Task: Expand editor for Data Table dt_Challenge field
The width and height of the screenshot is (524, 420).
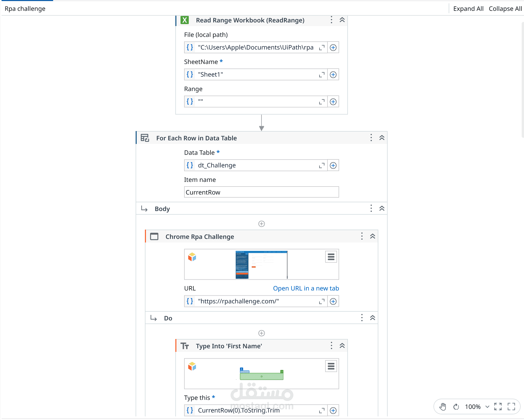Action: pyautogui.click(x=322, y=165)
